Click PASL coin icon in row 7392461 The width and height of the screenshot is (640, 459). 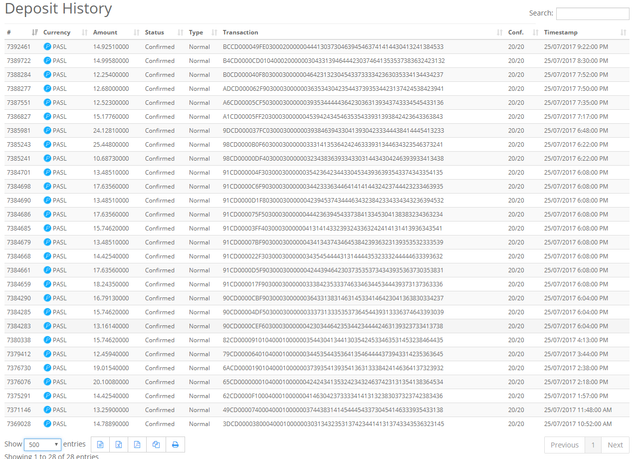click(47, 47)
